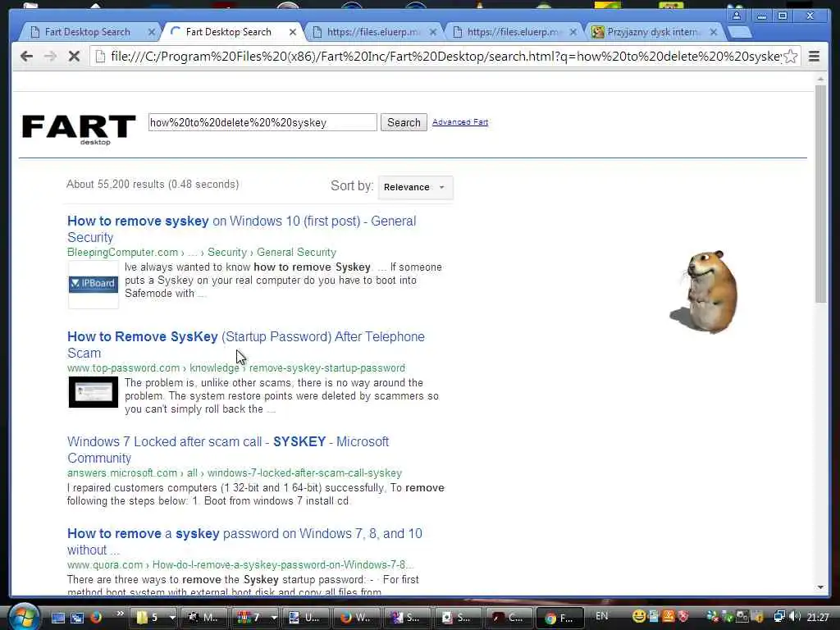Viewport: 840px width, 630px height.
Task: Close the Przyjazny dysk internetowy tab
Action: (714, 32)
